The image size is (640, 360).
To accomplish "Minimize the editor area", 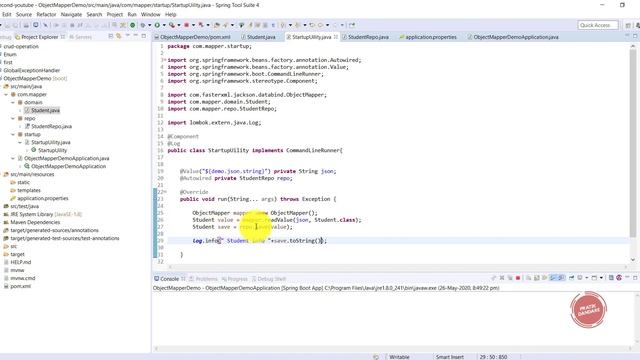I will click(x=627, y=36).
